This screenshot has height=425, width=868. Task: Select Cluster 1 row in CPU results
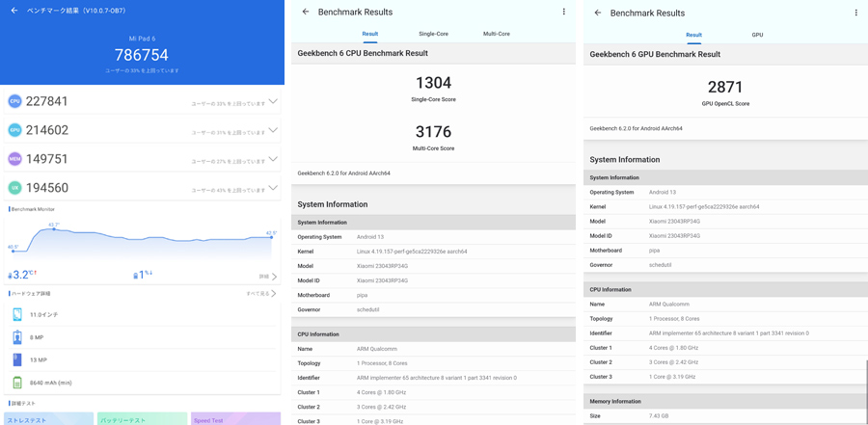tap(433, 392)
